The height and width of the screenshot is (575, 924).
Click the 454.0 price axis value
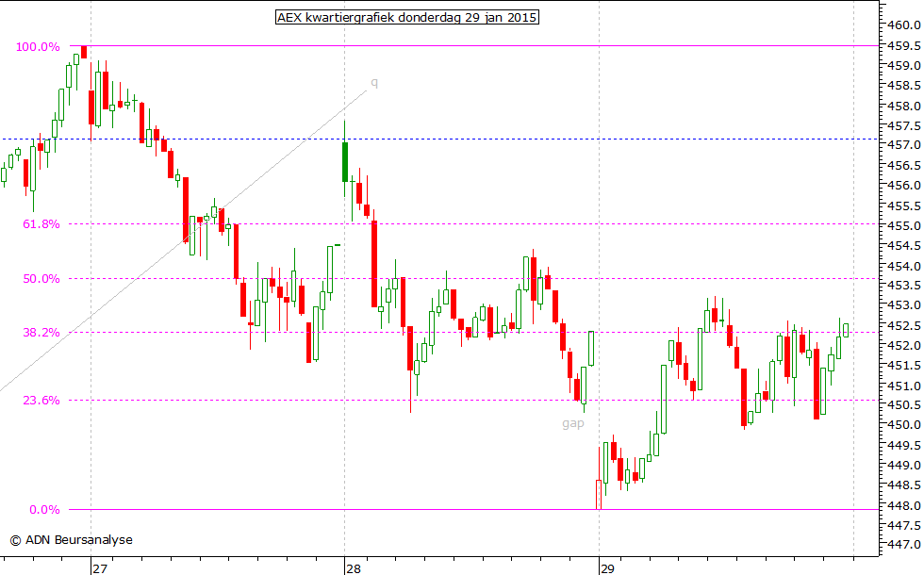tap(904, 266)
